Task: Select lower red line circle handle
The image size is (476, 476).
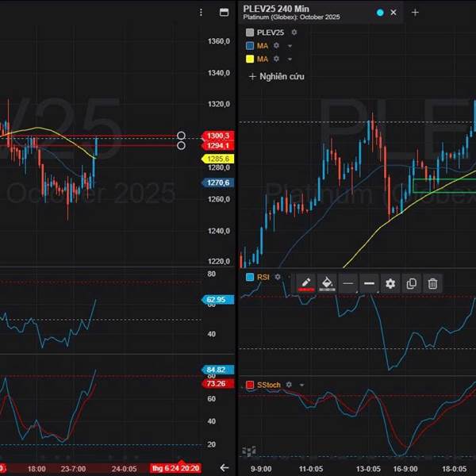Action: [x=181, y=146]
